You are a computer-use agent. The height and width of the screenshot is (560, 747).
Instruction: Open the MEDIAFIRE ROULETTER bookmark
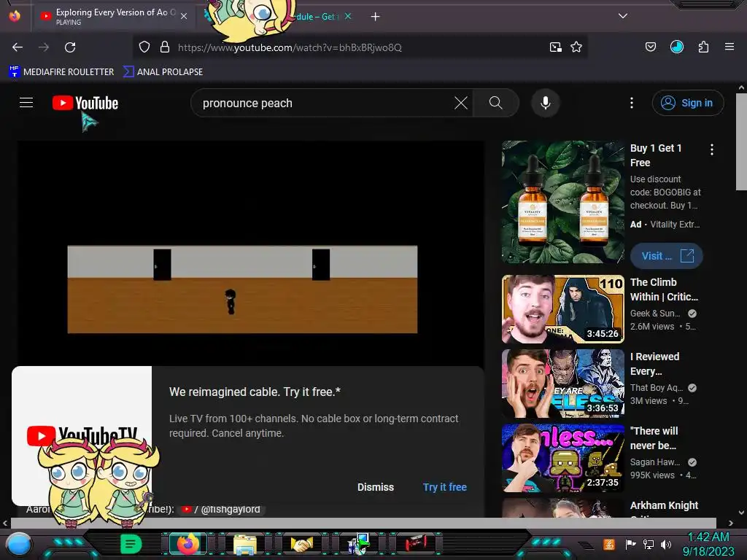(x=61, y=72)
